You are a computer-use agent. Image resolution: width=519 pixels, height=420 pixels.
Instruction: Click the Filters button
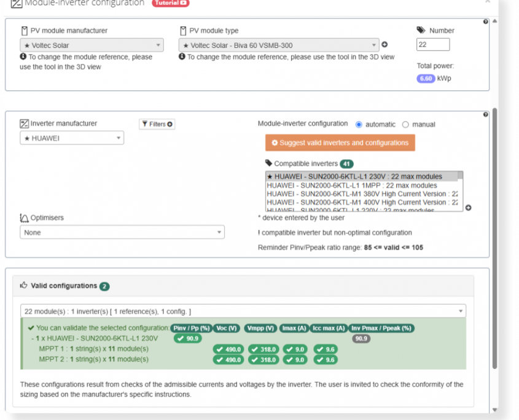(157, 124)
